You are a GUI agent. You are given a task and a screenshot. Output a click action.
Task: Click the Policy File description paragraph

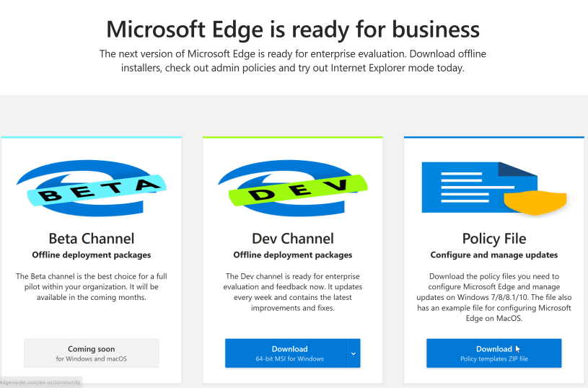click(x=493, y=297)
